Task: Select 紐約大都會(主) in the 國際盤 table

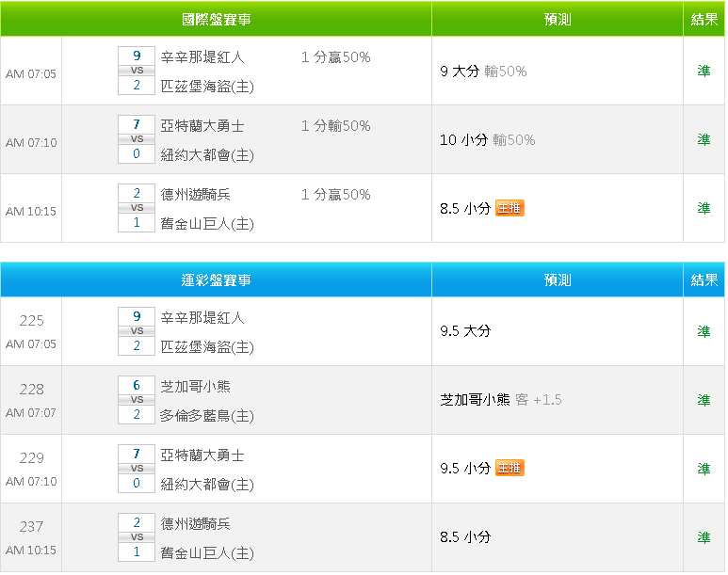Action: point(207,155)
